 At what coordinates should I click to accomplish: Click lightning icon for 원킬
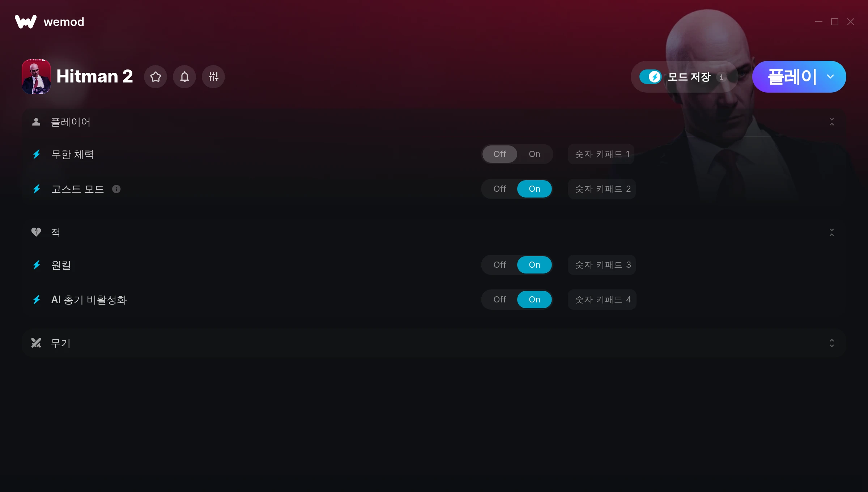(x=37, y=265)
